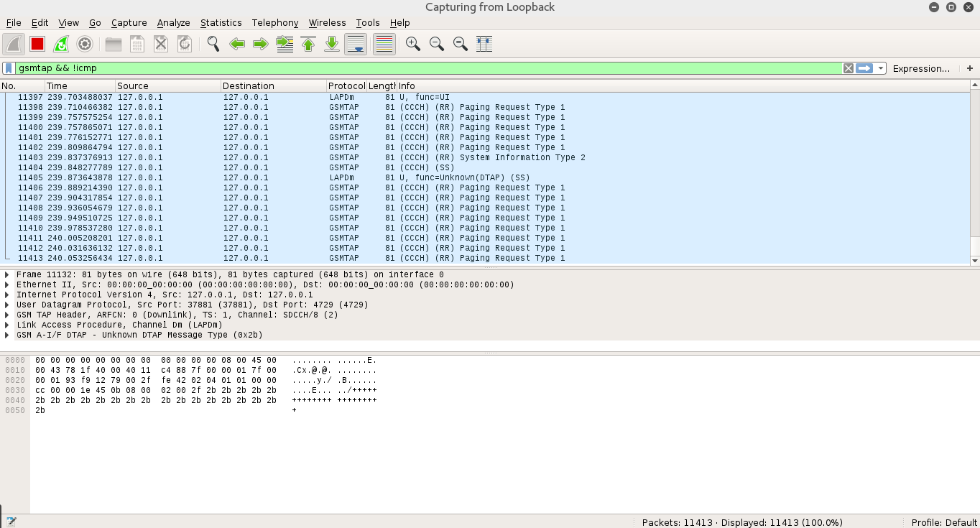Open the View menu
Image resolution: width=980 pixels, height=528 pixels.
(69, 22)
